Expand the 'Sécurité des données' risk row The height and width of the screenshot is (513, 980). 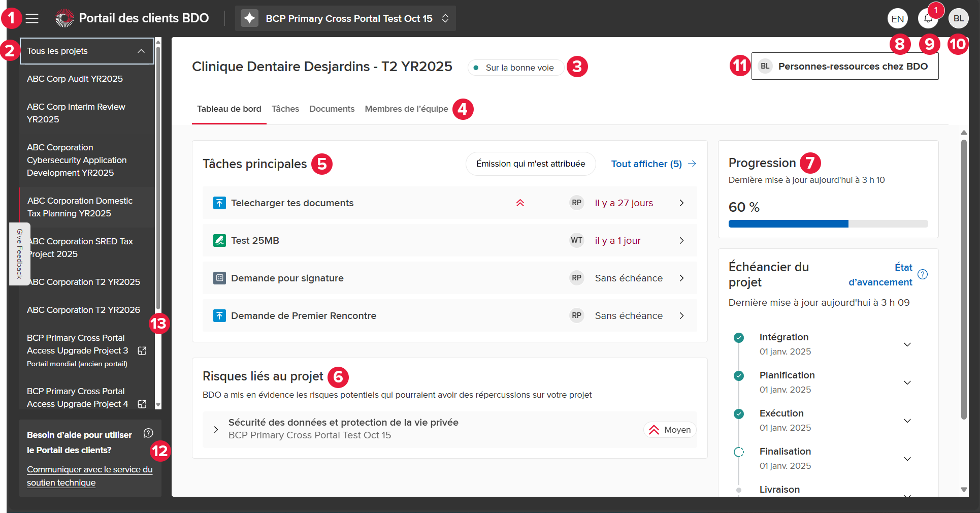(x=216, y=430)
